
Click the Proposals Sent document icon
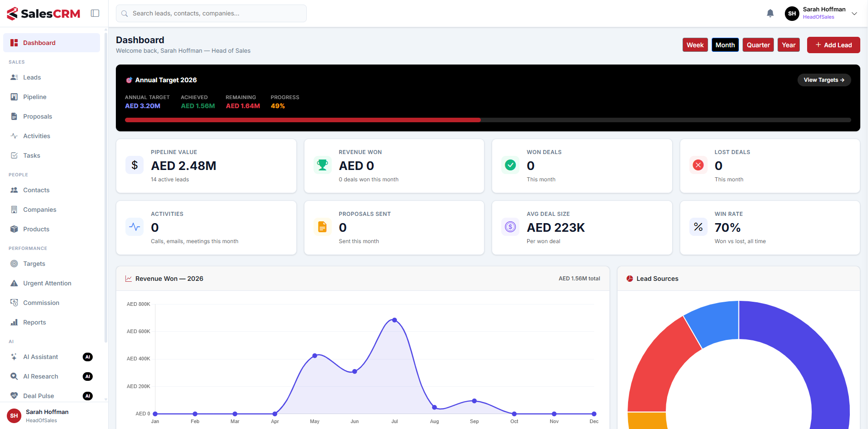tap(322, 227)
